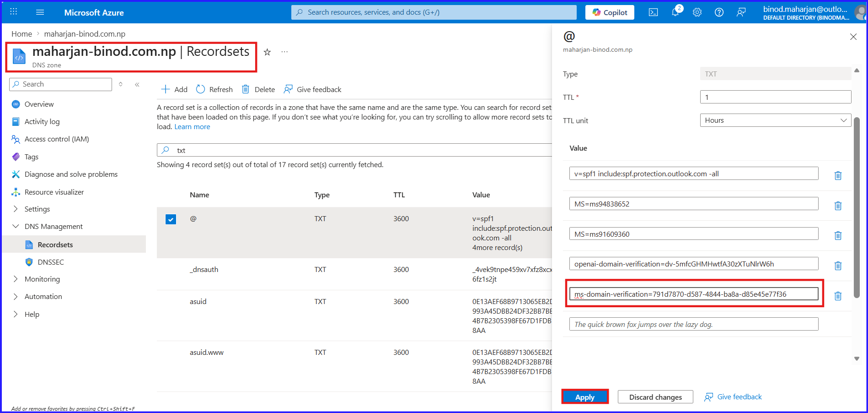Image resolution: width=868 pixels, height=413 pixels.
Task: Remove the openai-domain-verification value via trash icon
Action: 838,266
